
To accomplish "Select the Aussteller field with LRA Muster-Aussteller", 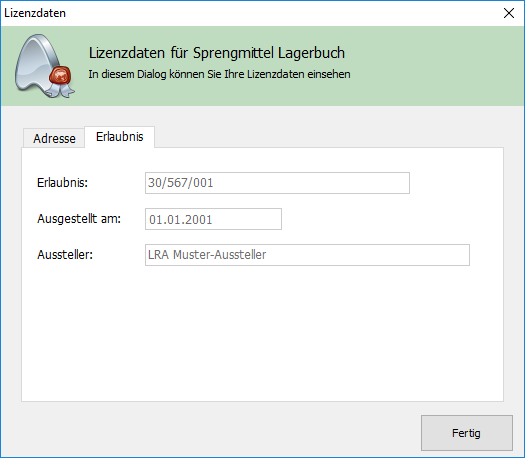I will (307, 255).
